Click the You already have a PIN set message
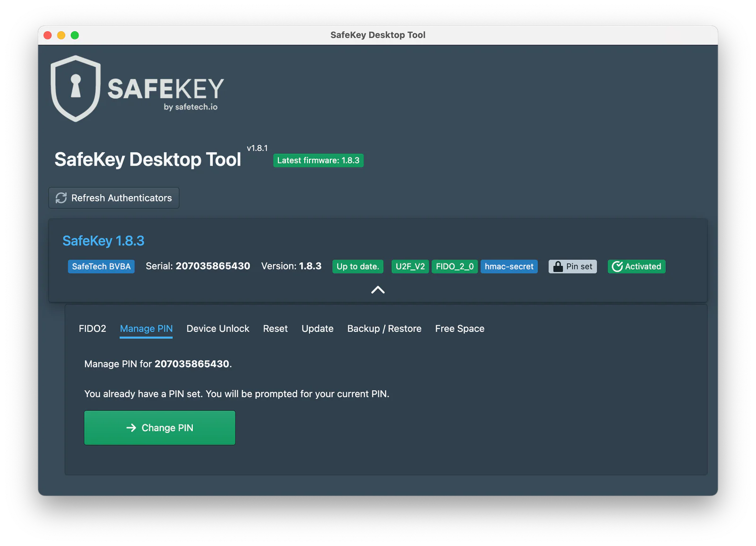Screen dimensions: 756x546 (x=237, y=394)
